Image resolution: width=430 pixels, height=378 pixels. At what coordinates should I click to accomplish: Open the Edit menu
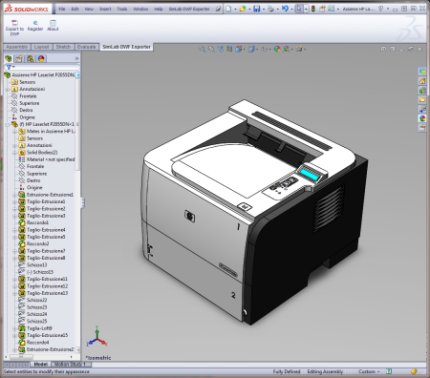tap(75, 9)
